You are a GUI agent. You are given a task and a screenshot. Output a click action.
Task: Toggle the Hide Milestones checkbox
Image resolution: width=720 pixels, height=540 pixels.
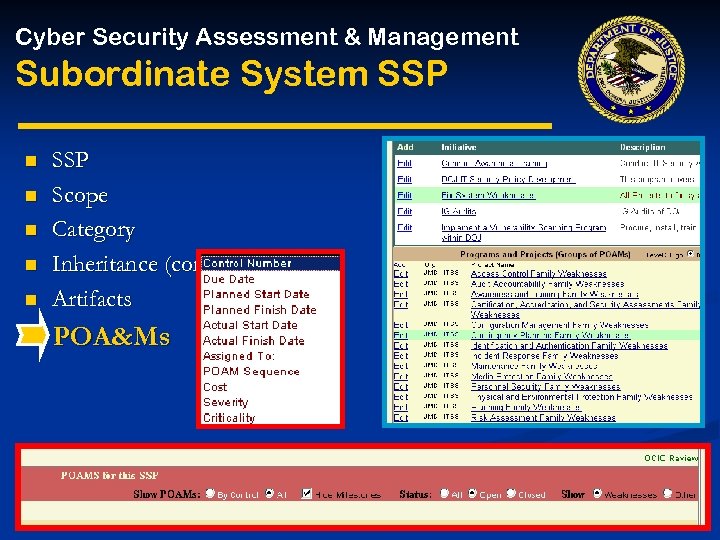(306, 494)
